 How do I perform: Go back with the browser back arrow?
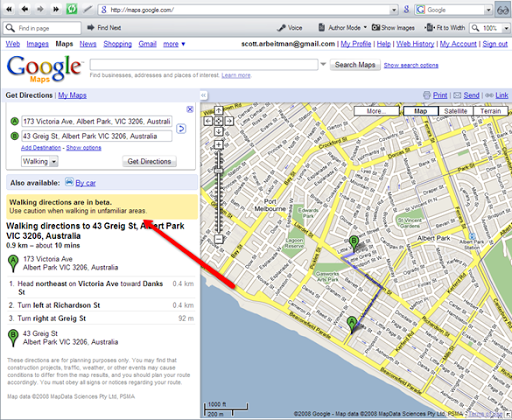(x=25, y=9)
